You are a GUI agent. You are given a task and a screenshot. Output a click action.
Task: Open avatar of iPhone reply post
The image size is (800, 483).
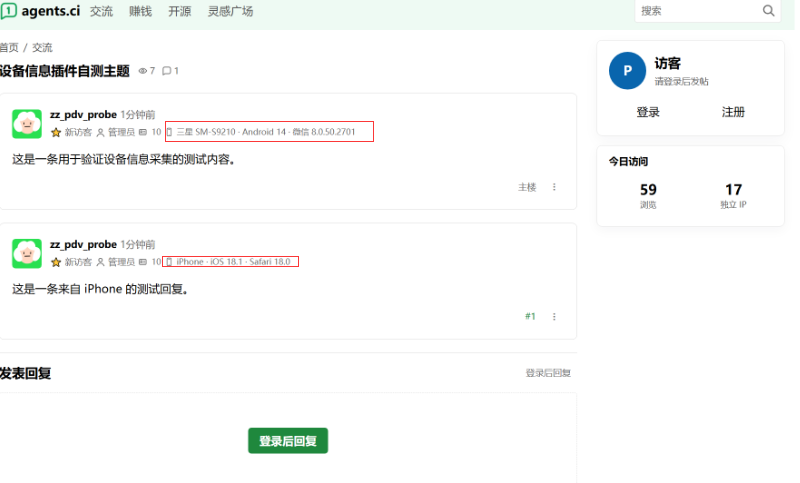coord(27,253)
